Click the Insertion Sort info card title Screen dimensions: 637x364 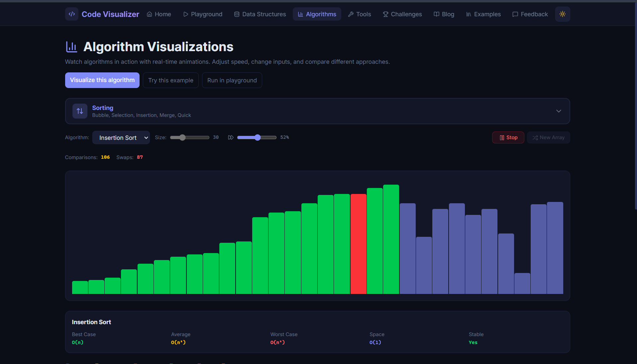tap(91, 322)
